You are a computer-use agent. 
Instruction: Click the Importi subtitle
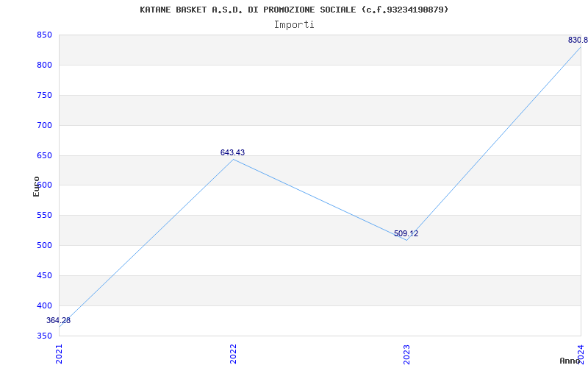[294, 25]
